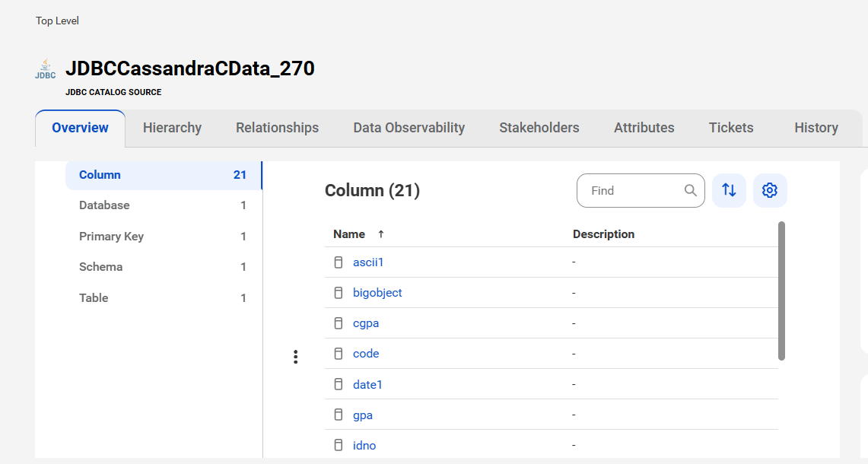Open the bigobject column link
Viewport: 868px width, 464px height.
pos(377,293)
